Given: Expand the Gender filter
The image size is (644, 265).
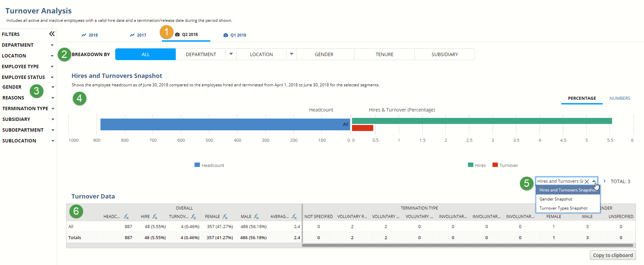Looking at the screenshot, I should coord(53,87).
